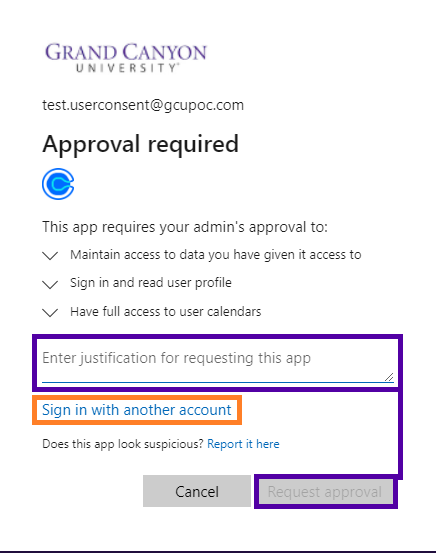Click the text area resize grip handle
The image size is (436, 553).
tap(389, 377)
